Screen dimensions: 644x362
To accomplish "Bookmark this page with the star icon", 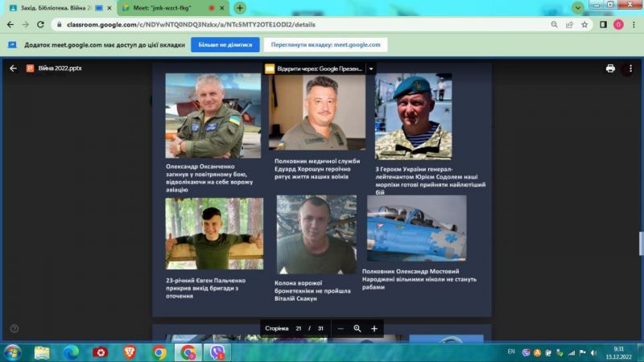I will tap(584, 25).
